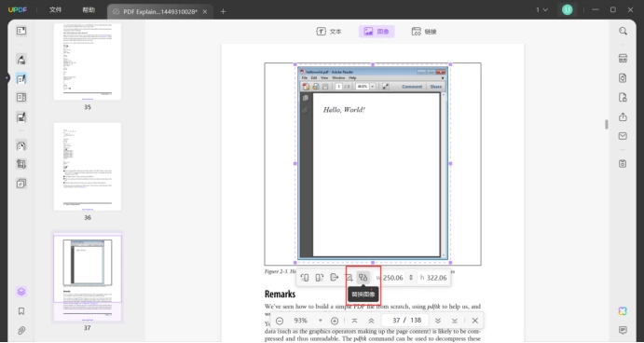Image resolution: width=644 pixels, height=343 pixels.
Task: Expand the 93% zoom level dropdown
Action: click(321, 321)
